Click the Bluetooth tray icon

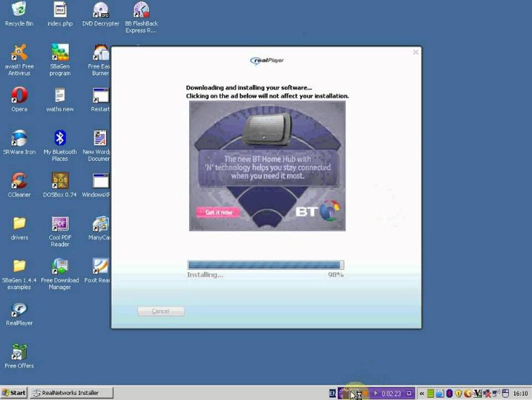tap(450, 394)
